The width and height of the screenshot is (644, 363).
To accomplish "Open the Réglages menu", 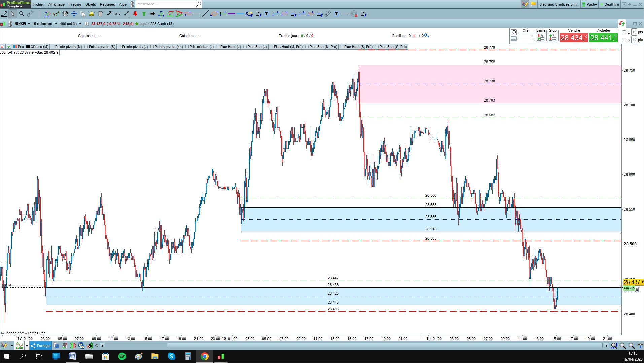I will pyautogui.click(x=107, y=4).
